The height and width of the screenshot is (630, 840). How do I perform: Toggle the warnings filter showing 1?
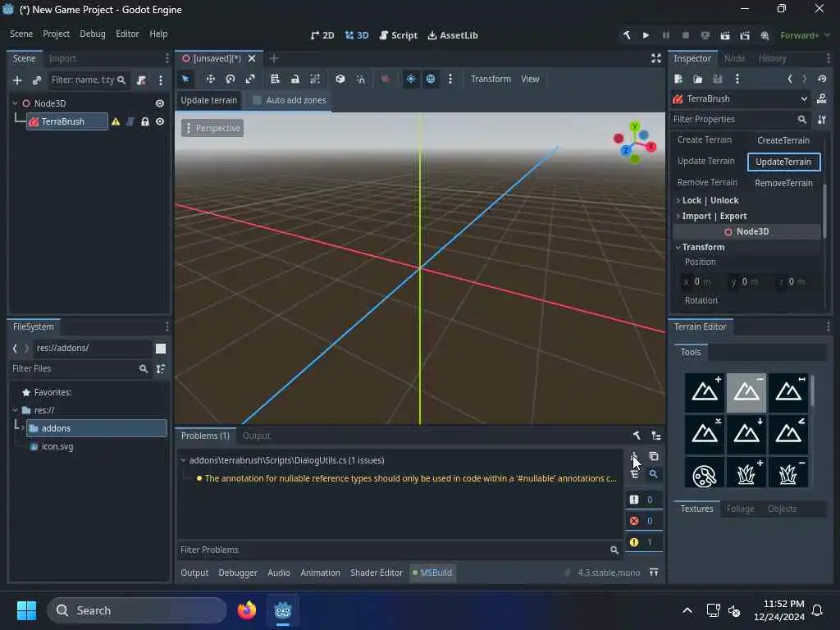pyautogui.click(x=643, y=542)
